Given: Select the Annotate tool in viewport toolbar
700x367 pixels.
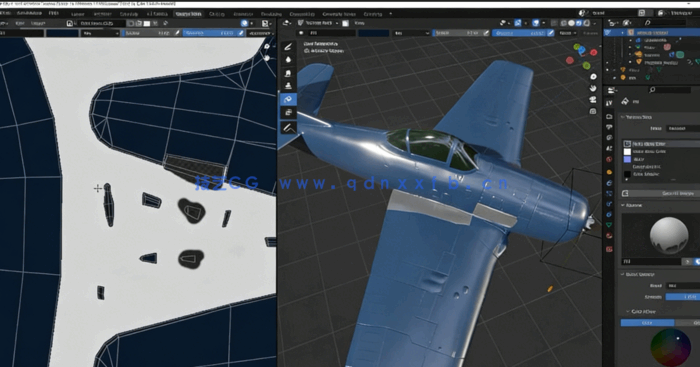Looking at the screenshot, I should click(x=288, y=128).
